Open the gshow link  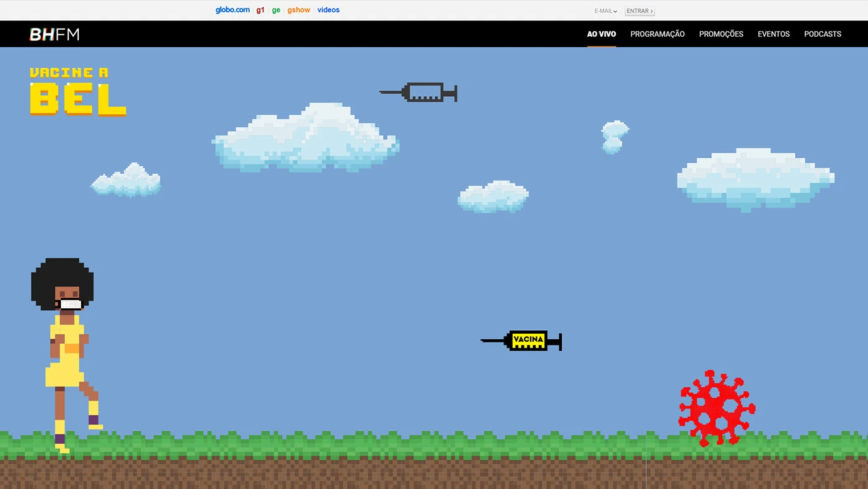coord(298,10)
